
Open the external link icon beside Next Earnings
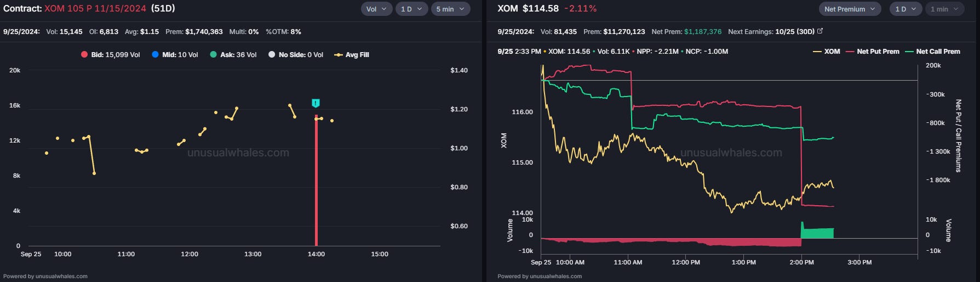click(x=820, y=32)
